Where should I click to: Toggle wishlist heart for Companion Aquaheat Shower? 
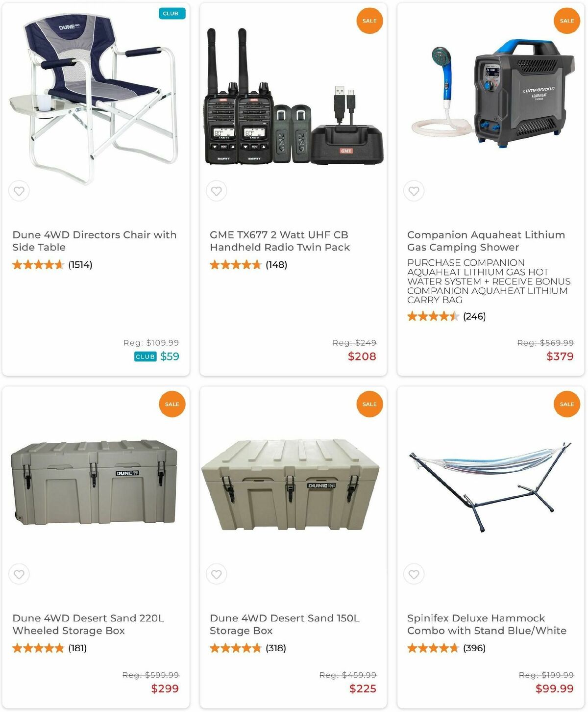(414, 191)
